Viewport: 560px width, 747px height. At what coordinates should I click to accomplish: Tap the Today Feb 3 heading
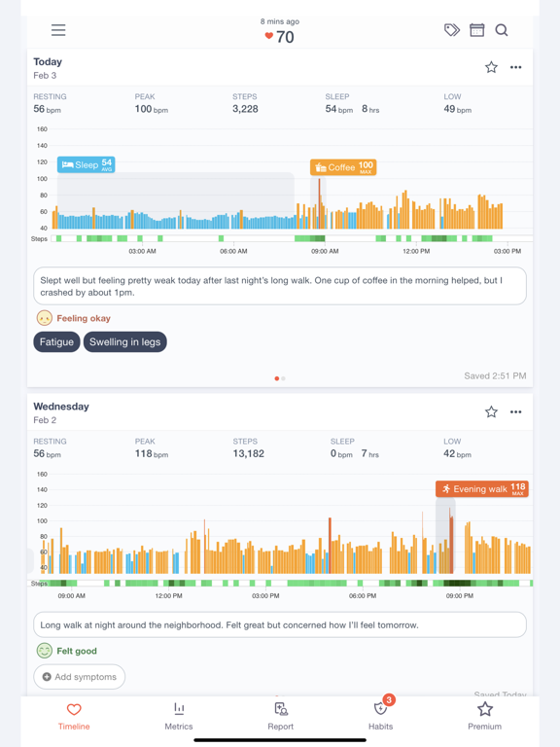48,68
